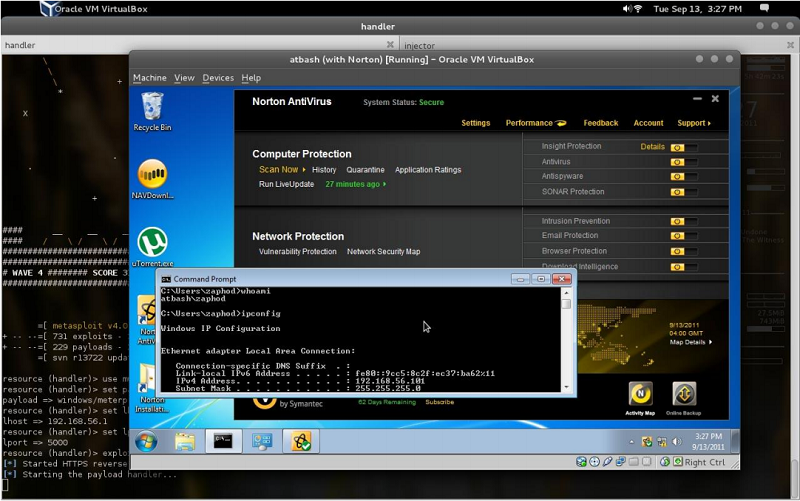Open the Machine menu in VirtualBox
Screen dimensions: 800x501
click(149, 78)
